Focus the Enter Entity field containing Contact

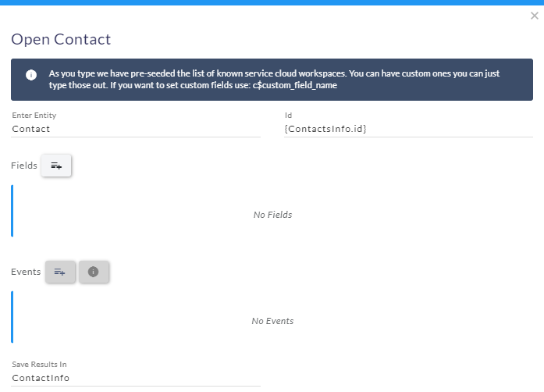point(136,129)
